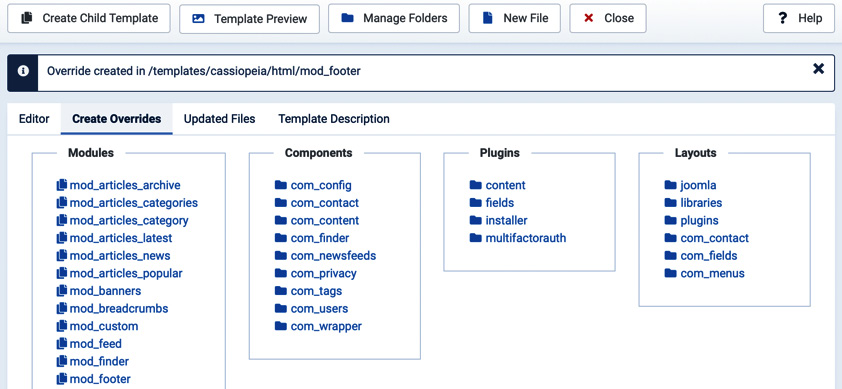This screenshot has height=389, width=842.
Task: Click the copy icon beside mod_banners
Action: (62, 291)
